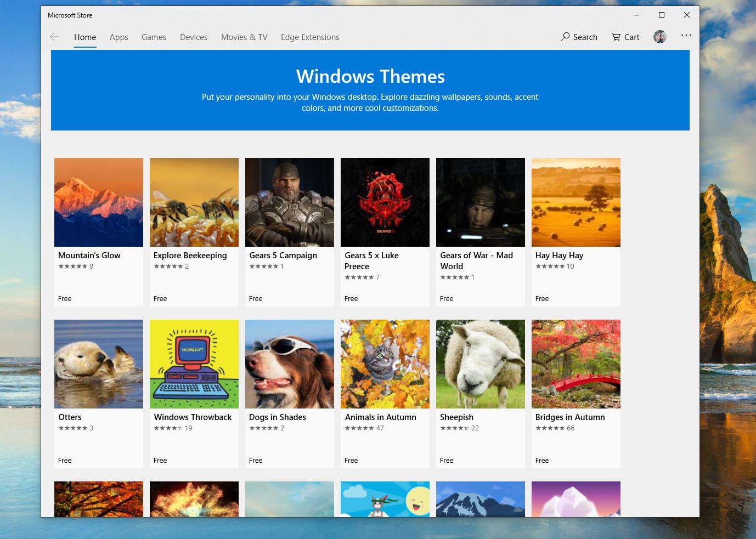Click the Mountain's Glow title text

point(89,256)
